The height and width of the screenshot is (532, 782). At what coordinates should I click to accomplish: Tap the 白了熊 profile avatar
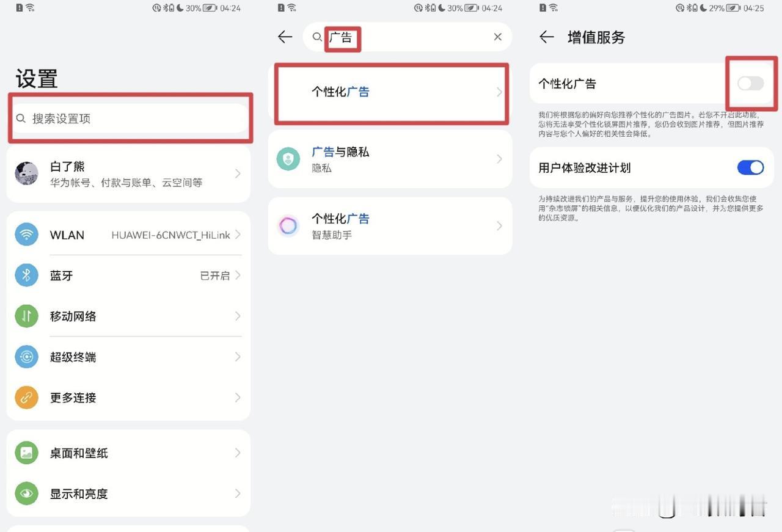tap(26, 173)
